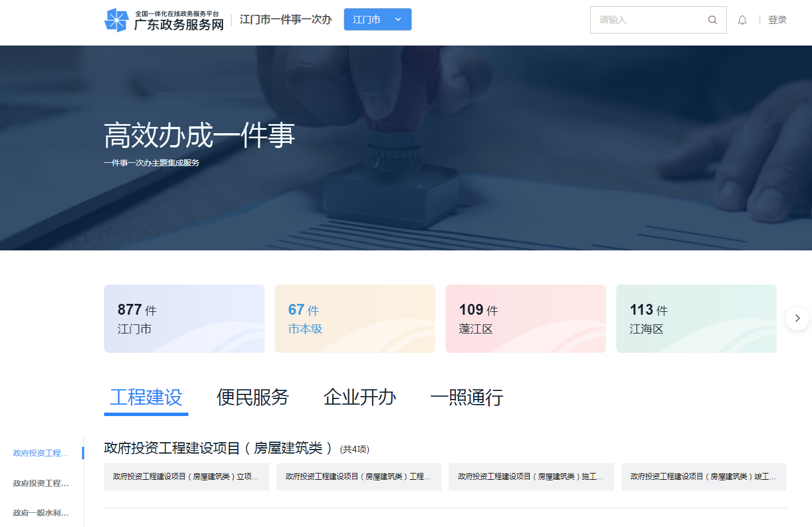Viewport: 812px width, 527px height.
Task: Select 政府一般水利 in the left sidebar
Action: pos(41,513)
